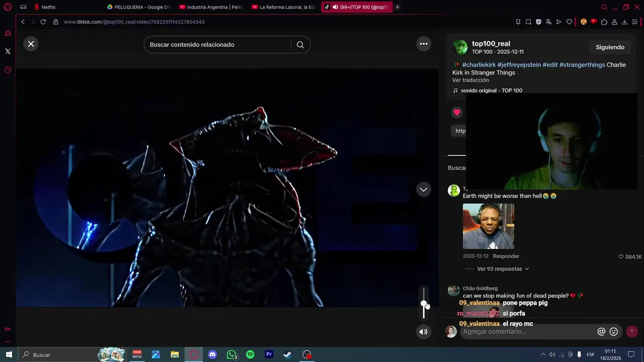Open GX Corner in the sidebar bottom
The height and width of the screenshot is (362, 644).
tap(8, 329)
